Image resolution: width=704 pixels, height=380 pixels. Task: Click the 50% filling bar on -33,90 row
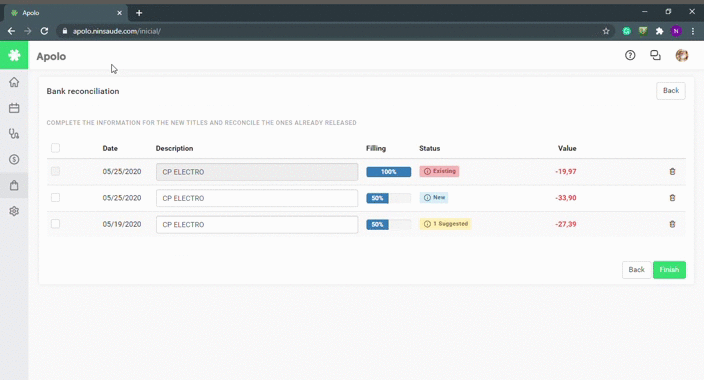tap(388, 198)
